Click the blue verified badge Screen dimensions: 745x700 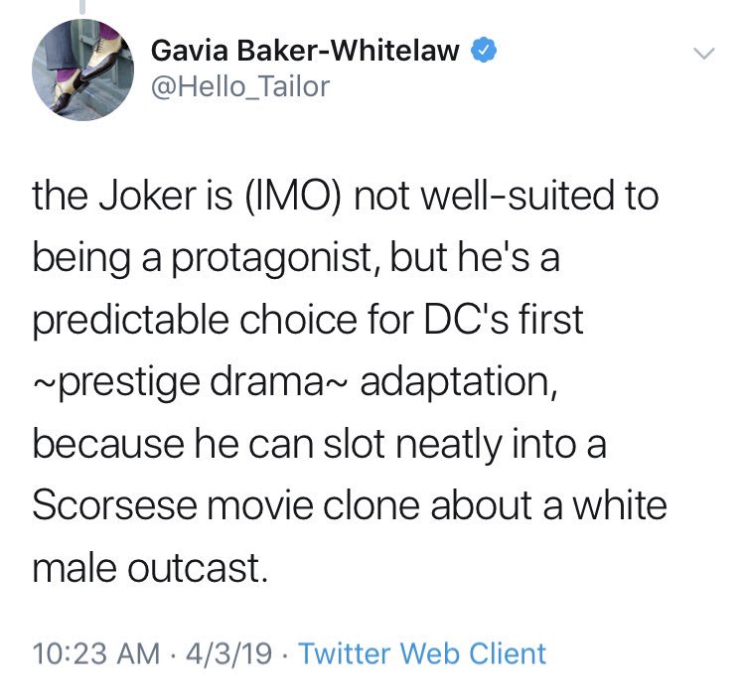484,50
